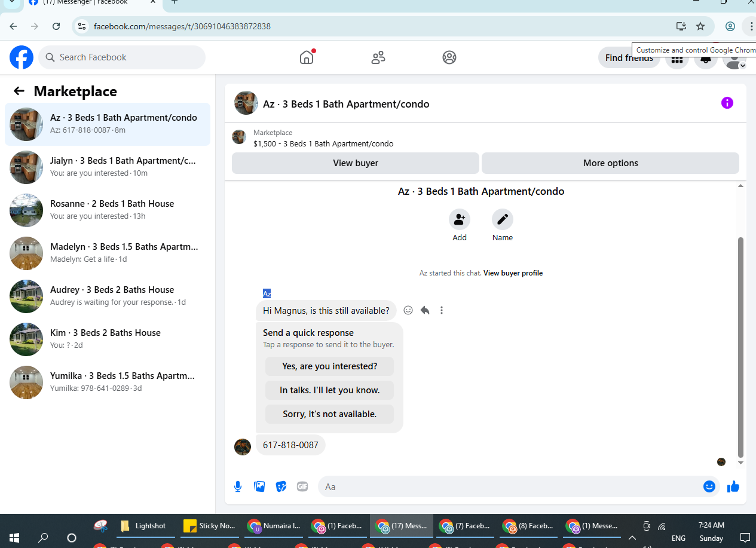Open the notifications bell icon
756x548 pixels.
point(706,58)
